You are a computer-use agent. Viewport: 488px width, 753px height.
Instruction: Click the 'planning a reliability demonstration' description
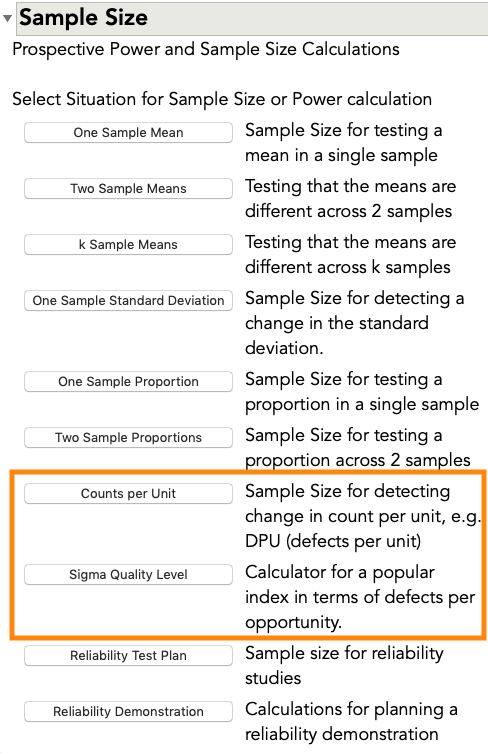click(x=351, y=722)
